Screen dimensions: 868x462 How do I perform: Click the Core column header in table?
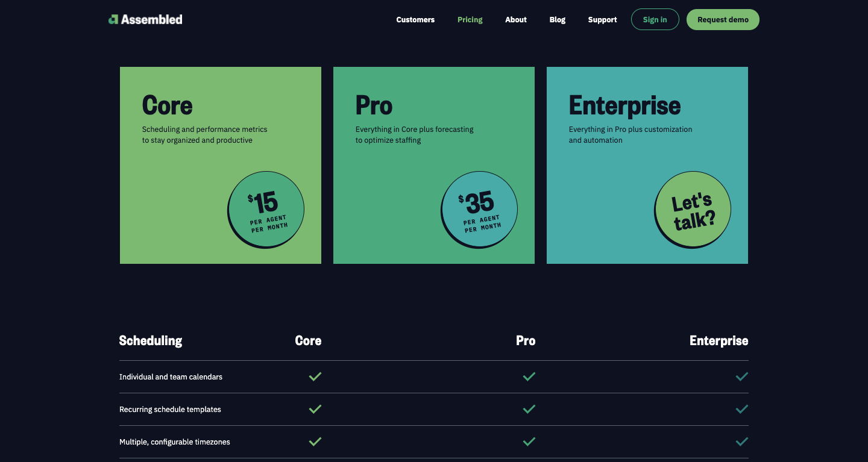(x=308, y=341)
